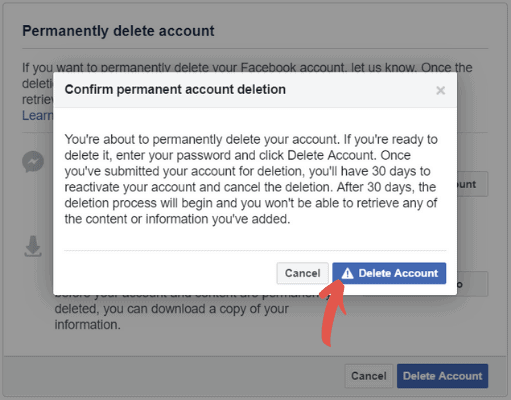The height and width of the screenshot is (400, 511).
Task: Click the "download a copy of your information" text
Action: pos(172,317)
